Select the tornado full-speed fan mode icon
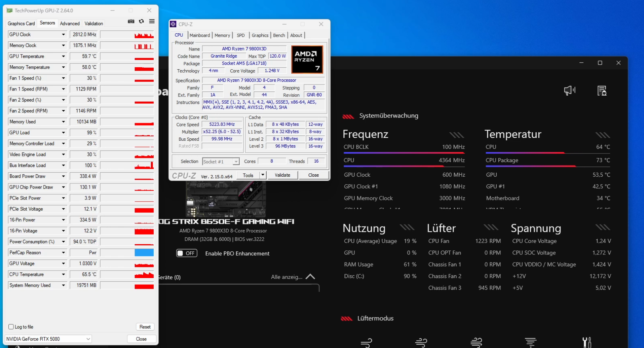 pos(531,343)
